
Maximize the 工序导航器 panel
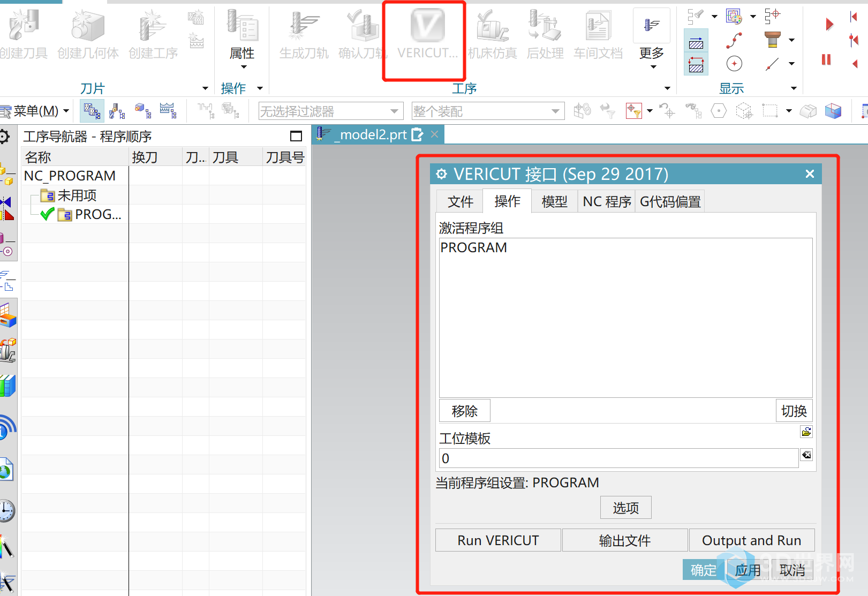[296, 136]
